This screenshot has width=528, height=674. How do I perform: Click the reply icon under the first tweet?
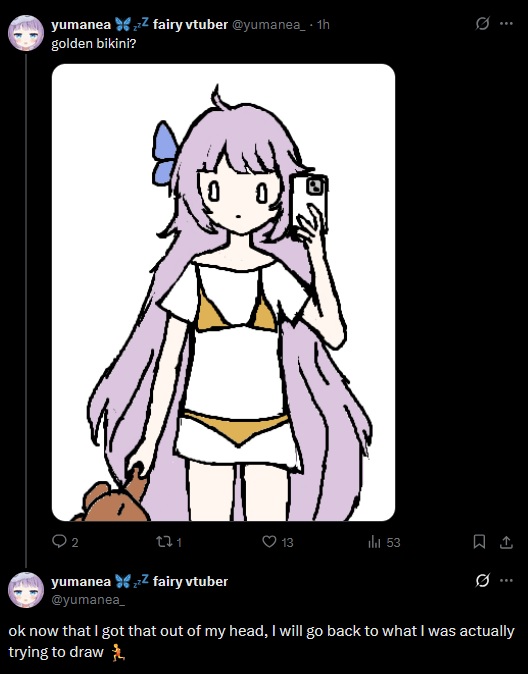click(x=59, y=541)
